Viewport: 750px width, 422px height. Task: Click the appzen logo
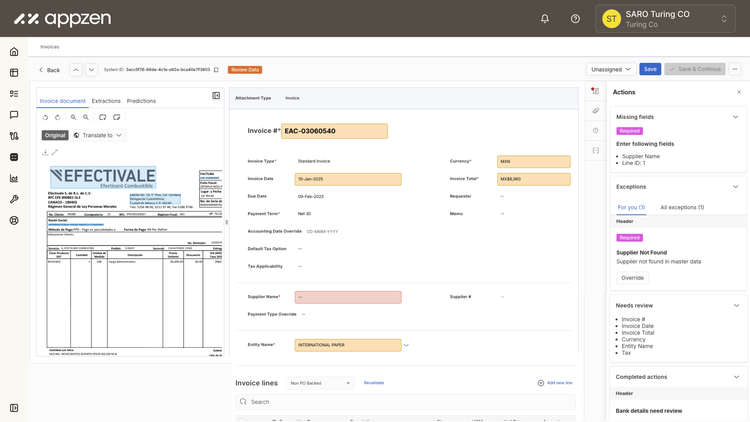tap(63, 19)
